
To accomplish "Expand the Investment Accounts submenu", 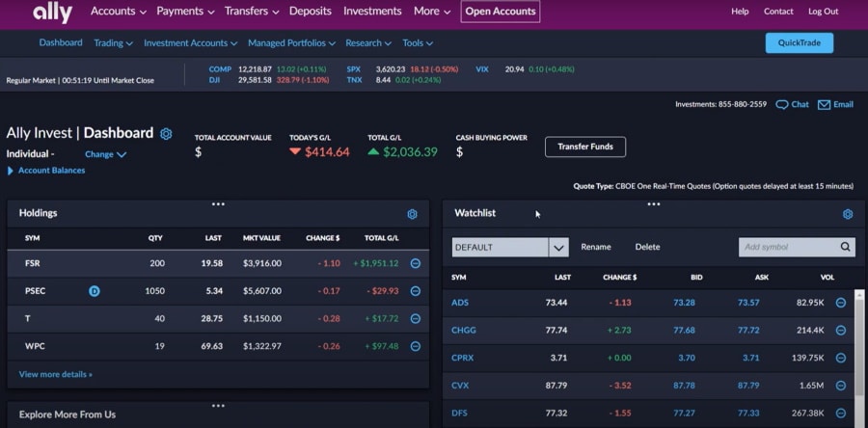I will [190, 43].
